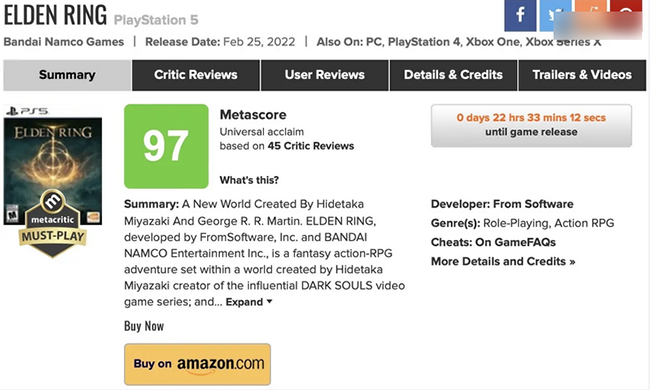Viewport: 650px width, 390px height.
Task: Switch to the Critic Reviews tab
Action: click(x=196, y=75)
